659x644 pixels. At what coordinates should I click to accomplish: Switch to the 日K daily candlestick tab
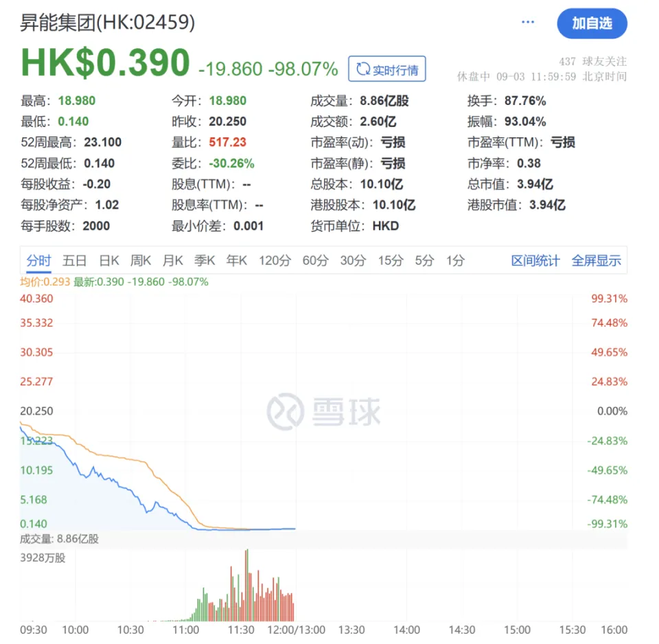tap(109, 261)
